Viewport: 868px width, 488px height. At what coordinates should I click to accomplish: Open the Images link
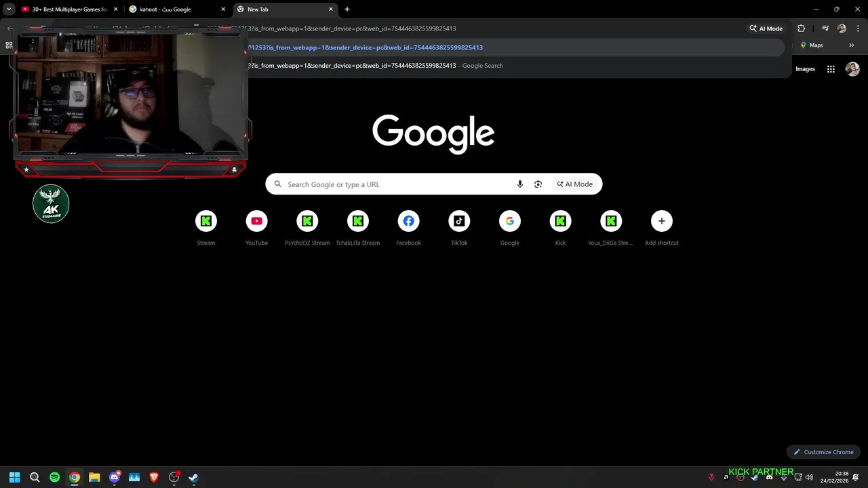click(805, 69)
